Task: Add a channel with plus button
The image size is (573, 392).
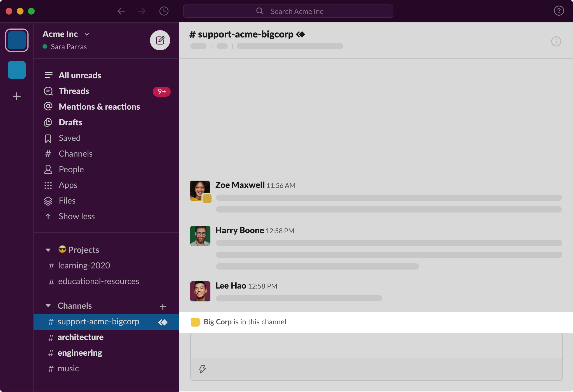Action: pyautogui.click(x=163, y=306)
